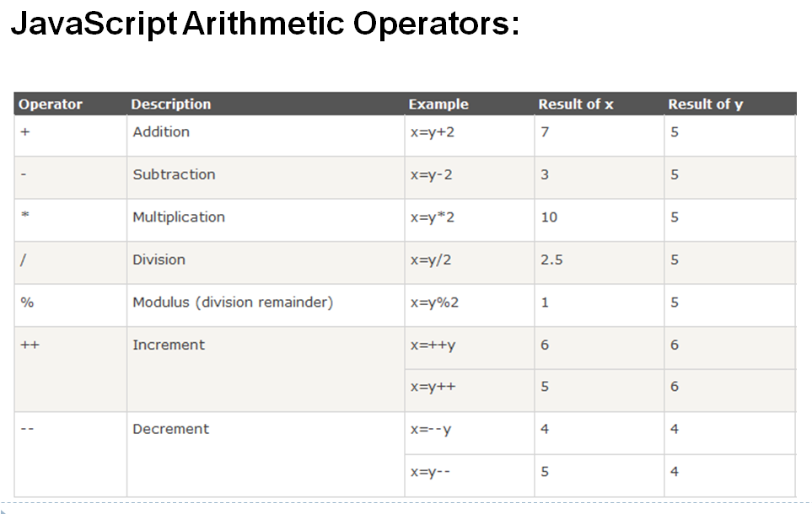Click the x=y+2 example cell

point(434,132)
